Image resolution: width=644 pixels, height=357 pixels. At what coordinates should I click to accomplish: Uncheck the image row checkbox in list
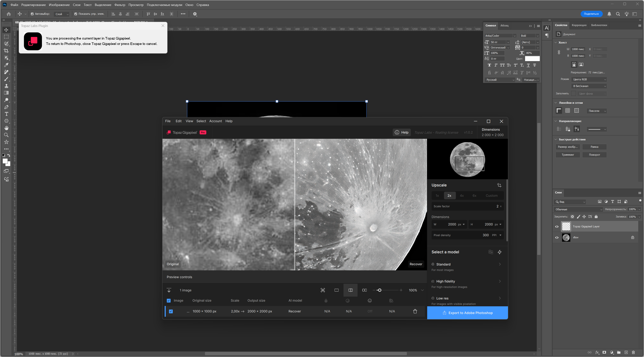(171, 311)
